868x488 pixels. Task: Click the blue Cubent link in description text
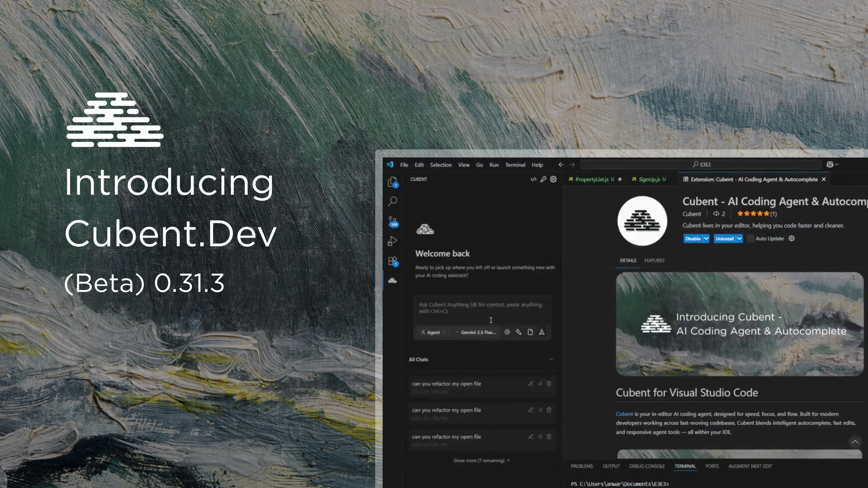(624, 414)
